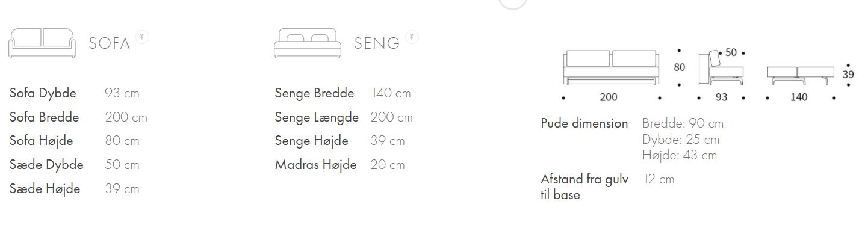868x231 pixels.
Task: Click the Senge Bredde label
Action: [314, 93]
